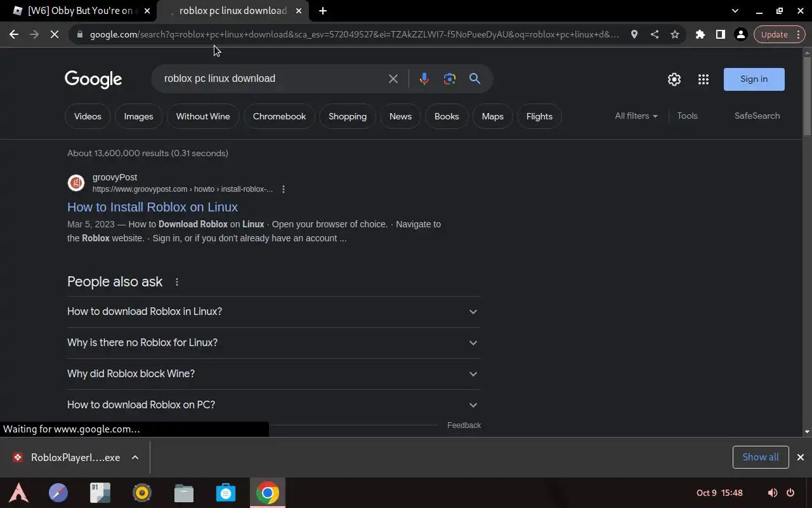Open a new tab with plus button
The height and width of the screenshot is (508, 812).
pyautogui.click(x=323, y=11)
